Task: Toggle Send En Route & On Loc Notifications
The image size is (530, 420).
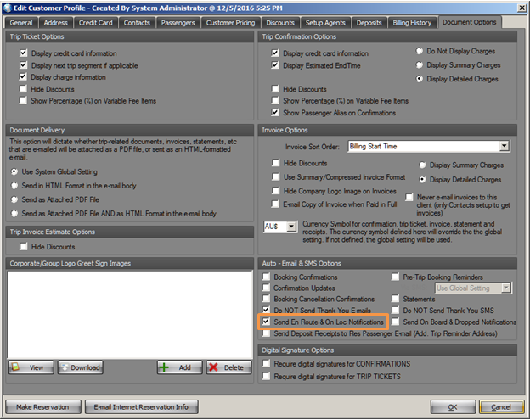Action: coord(267,322)
